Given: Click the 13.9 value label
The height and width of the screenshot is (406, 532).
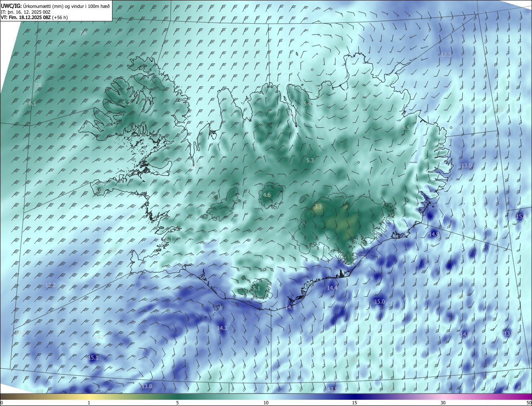Looking at the screenshot, I should (x=509, y=333).
